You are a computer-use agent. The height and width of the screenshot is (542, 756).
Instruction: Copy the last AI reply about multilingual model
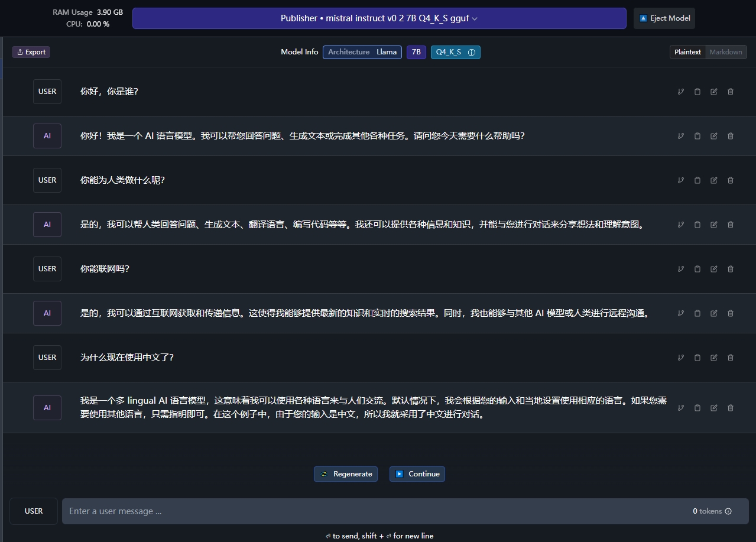pyautogui.click(x=697, y=408)
